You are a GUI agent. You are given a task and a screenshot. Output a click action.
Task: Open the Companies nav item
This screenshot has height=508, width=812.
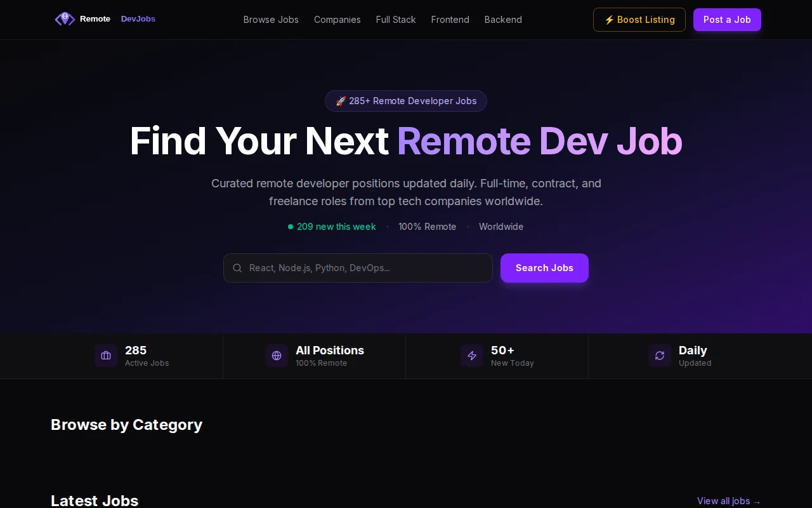pos(337,20)
